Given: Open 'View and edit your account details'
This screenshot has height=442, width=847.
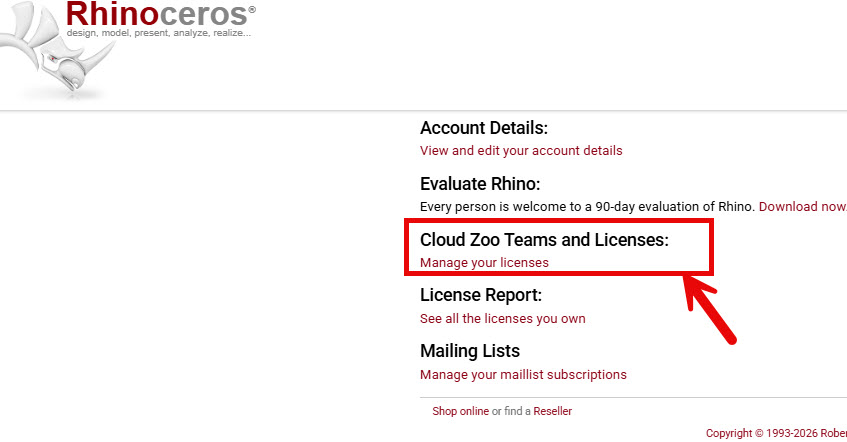Looking at the screenshot, I should (521, 151).
